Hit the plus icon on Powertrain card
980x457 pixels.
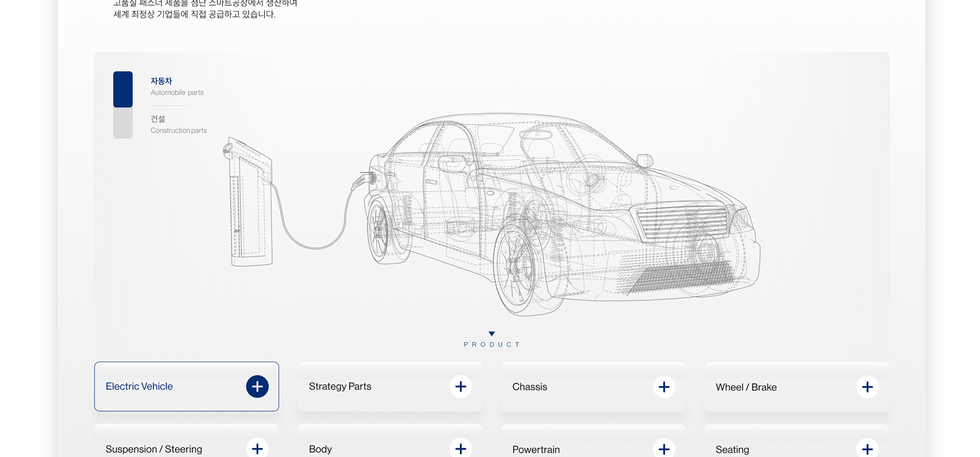664,449
